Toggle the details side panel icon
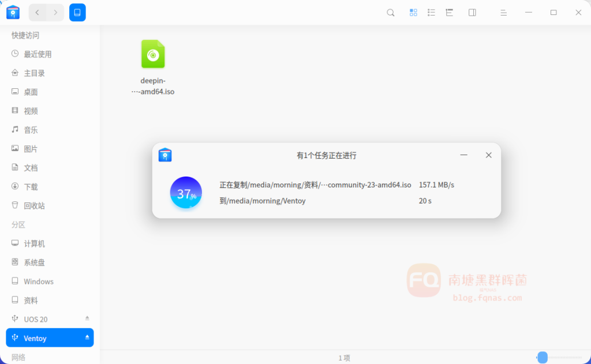Screen dimensions: 591x364 point(472,13)
